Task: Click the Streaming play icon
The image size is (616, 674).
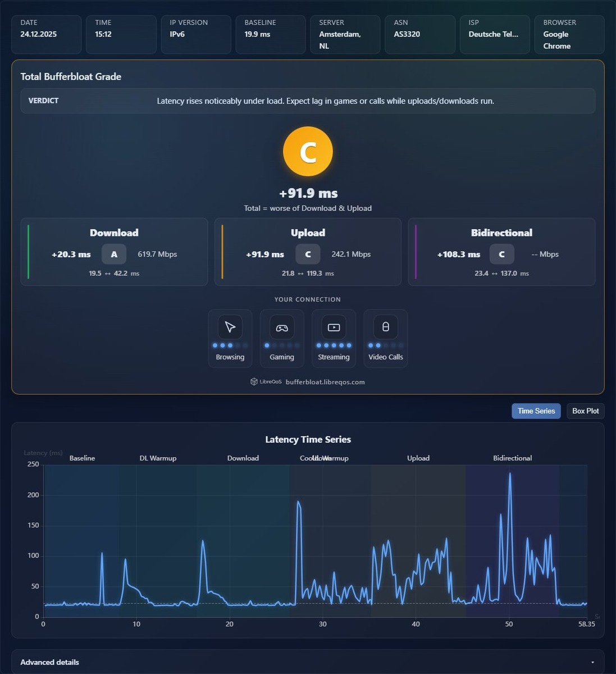Action: point(334,327)
